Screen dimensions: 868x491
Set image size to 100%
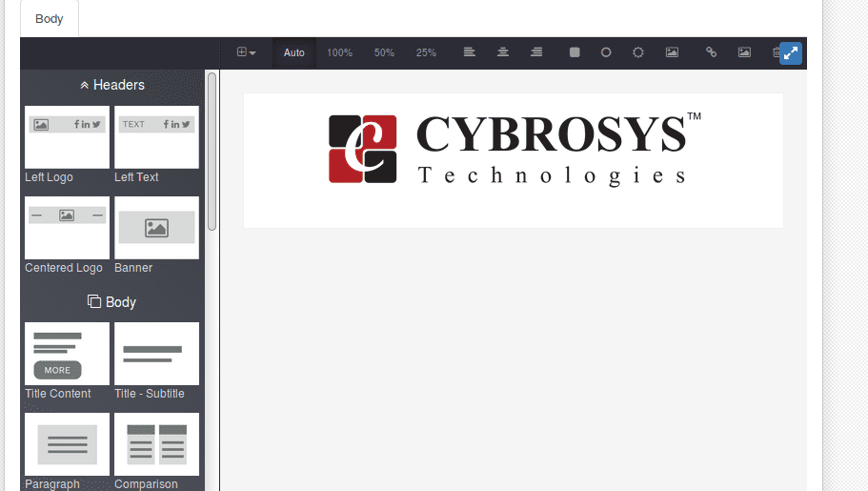[339, 52]
